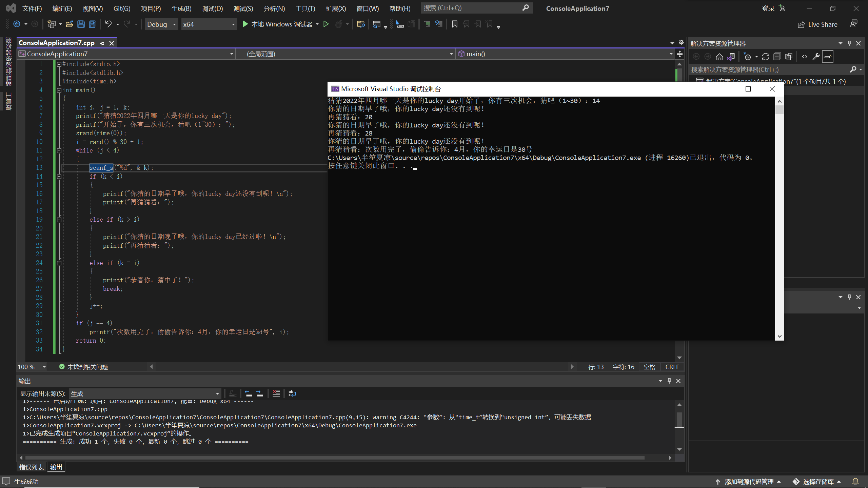This screenshot has height=488, width=868.
Task: Toggle word wrap in Output panel
Action: pyautogui.click(x=292, y=393)
